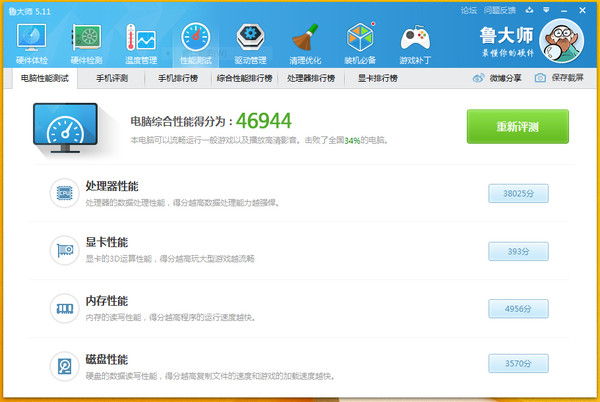Switch to the 处理器排行榜 tab
The width and height of the screenshot is (600, 402).
pyautogui.click(x=311, y=78)
